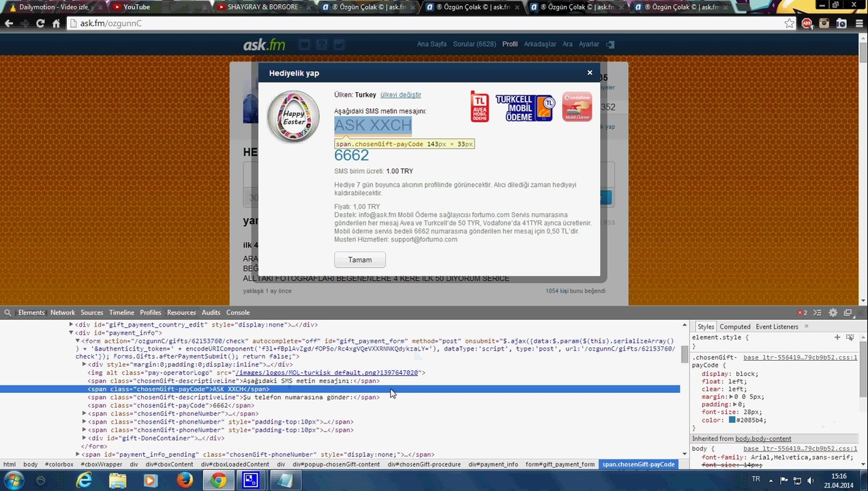Click the Turkcell Mobil Ödeme logo
868x491 pixels.
tap(525, 108)
